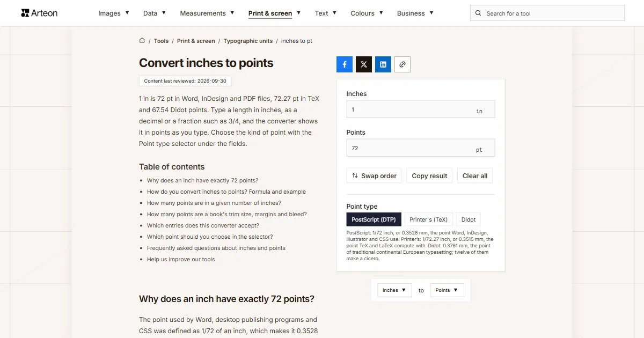Select PostScript (DTP) point type
This screenshot has width=644, height=338.
(374, 219)
